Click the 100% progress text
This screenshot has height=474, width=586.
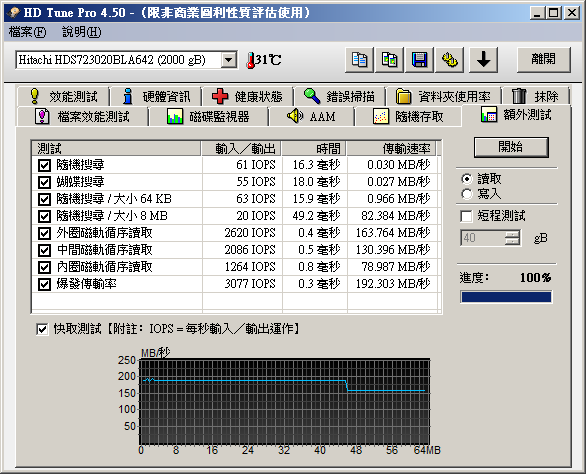pyautogui.click(x=535, y=278)
